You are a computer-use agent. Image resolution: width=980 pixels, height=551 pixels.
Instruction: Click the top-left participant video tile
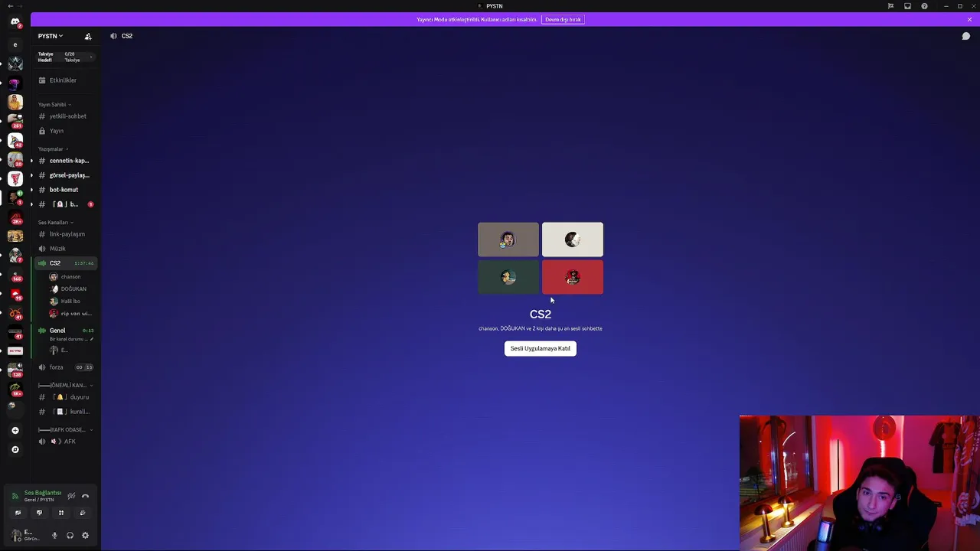pos(508,240)
